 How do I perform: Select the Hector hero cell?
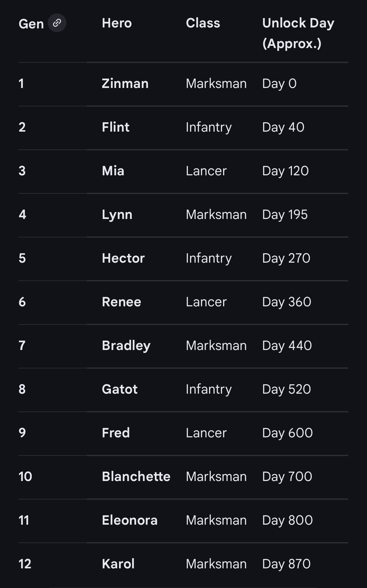click(x=123, y=258)
